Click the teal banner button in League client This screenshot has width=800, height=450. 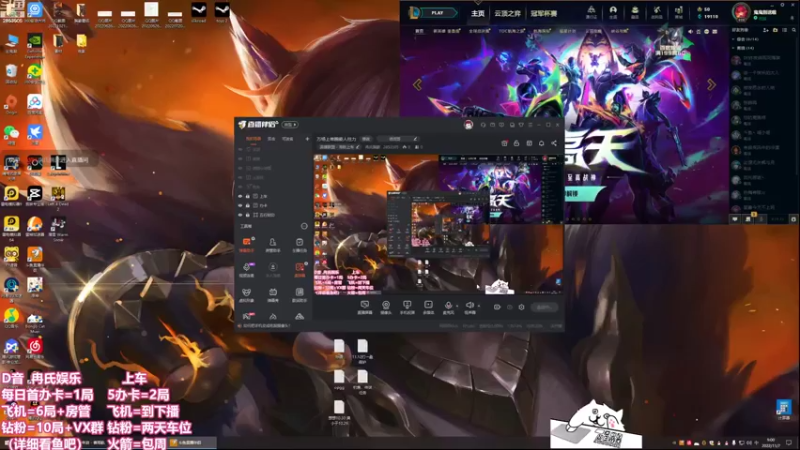point(584,194)
